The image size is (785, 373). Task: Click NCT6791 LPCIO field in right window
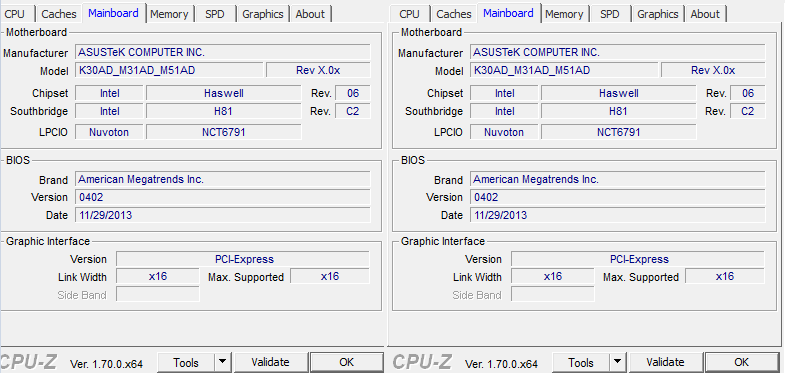(x=618, y=132)
